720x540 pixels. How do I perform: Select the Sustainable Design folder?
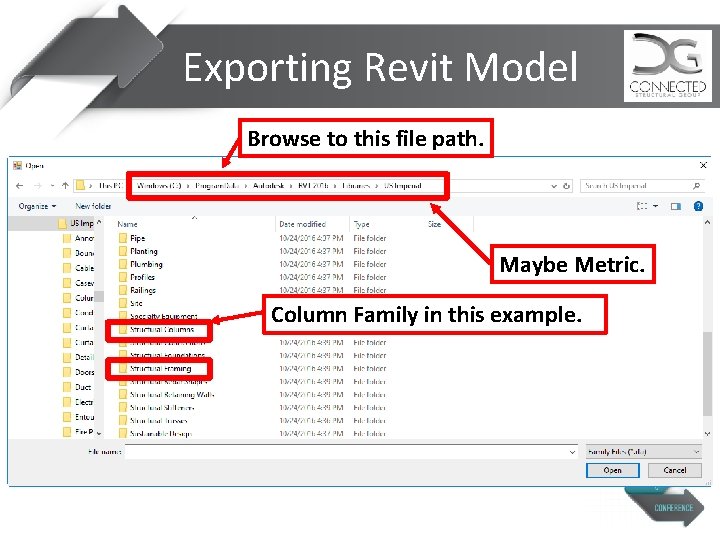[161, 433]
